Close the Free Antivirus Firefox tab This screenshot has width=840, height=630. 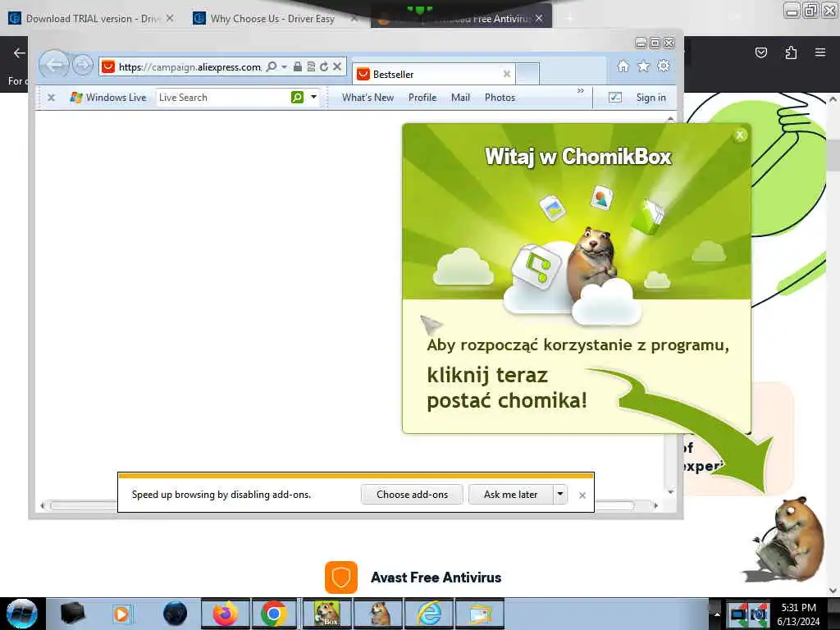539,18
